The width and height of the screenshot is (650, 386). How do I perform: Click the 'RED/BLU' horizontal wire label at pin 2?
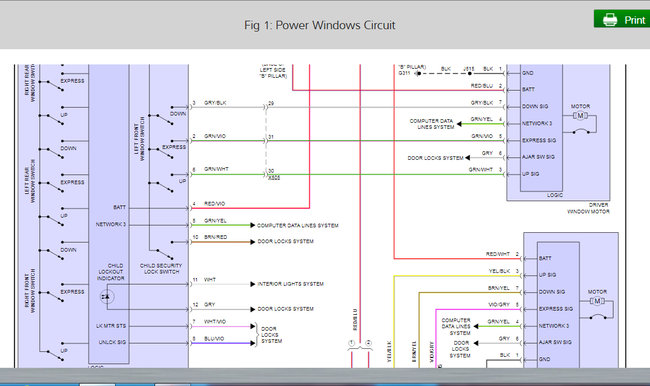(482, 86)
